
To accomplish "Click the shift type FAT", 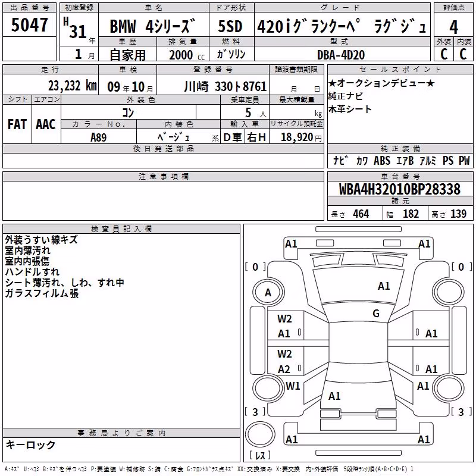I will (17, 124).
